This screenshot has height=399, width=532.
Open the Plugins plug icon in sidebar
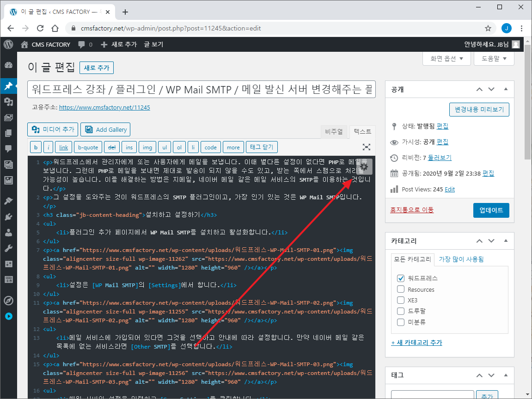click(x=8, y=216)
